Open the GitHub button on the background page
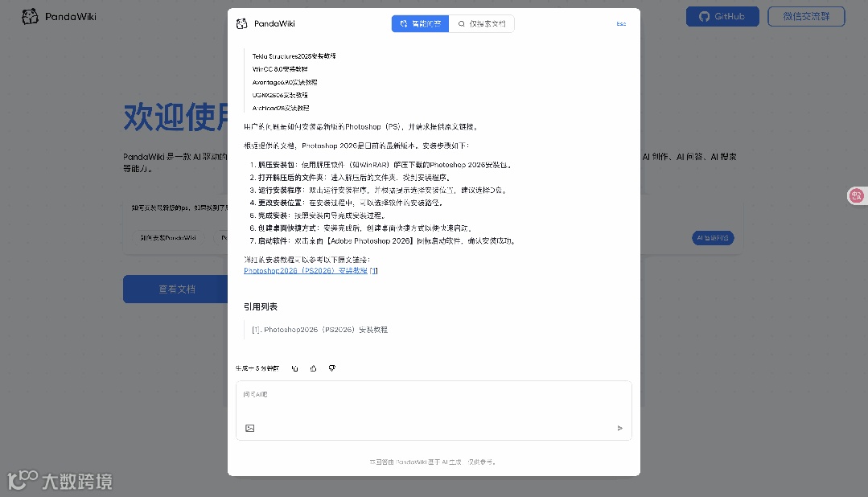 pyautogui.click(x=722, y=17)
